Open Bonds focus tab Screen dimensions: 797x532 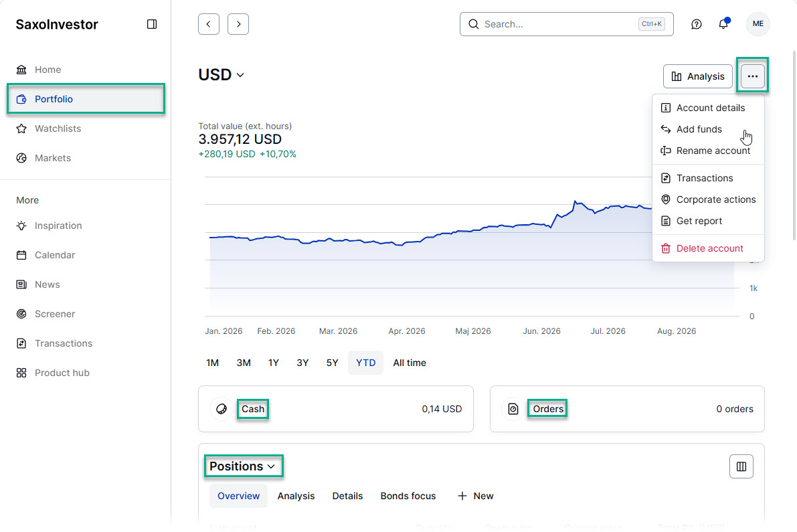(408, 496)
